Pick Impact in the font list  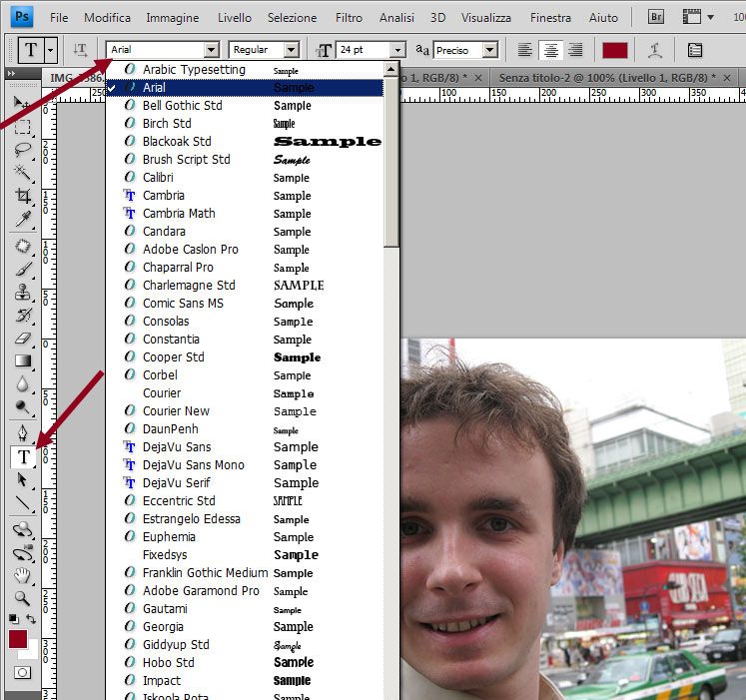tap(245, 680)
